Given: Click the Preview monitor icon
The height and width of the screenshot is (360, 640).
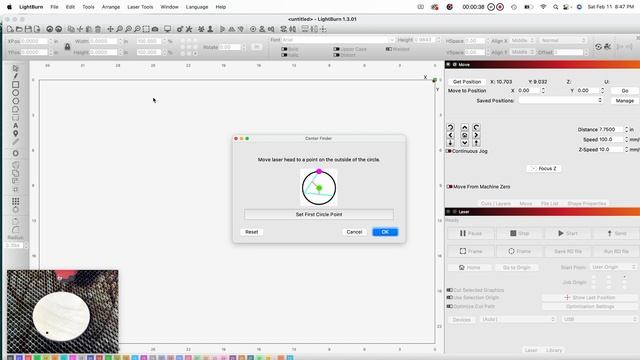Looking at the screenshot, I should tap(167, 29).
